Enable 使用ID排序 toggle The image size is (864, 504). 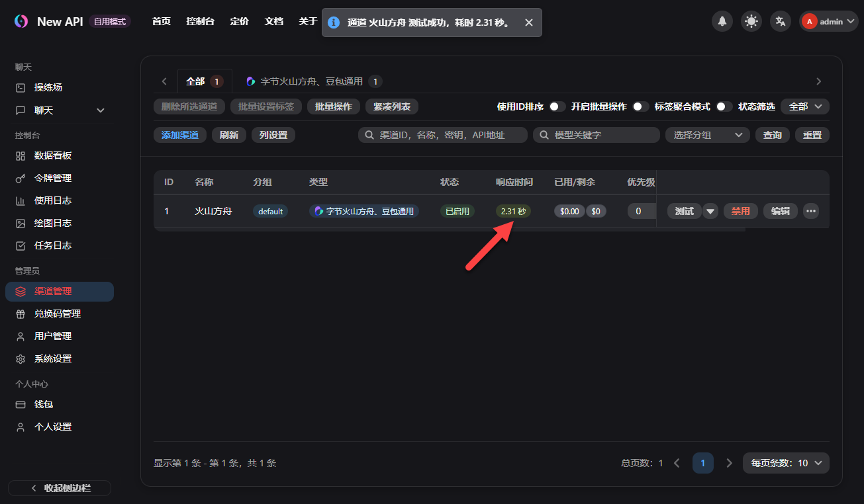[x=555, y=106]
